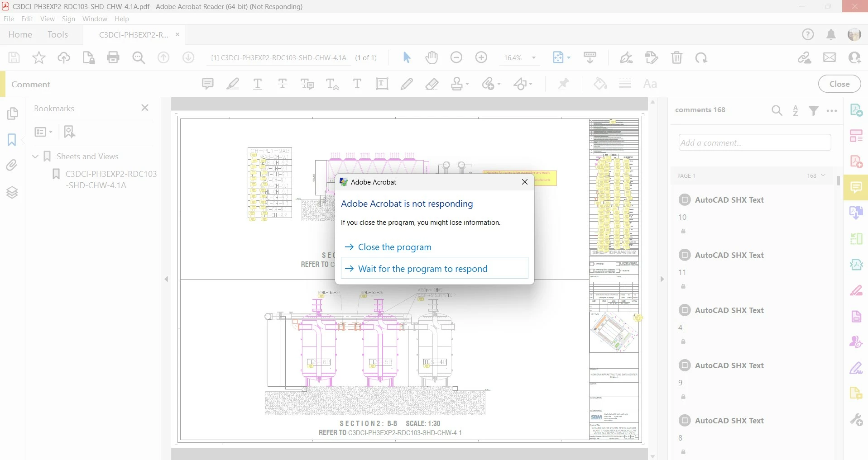Click the Save file icon

(14, 57)
